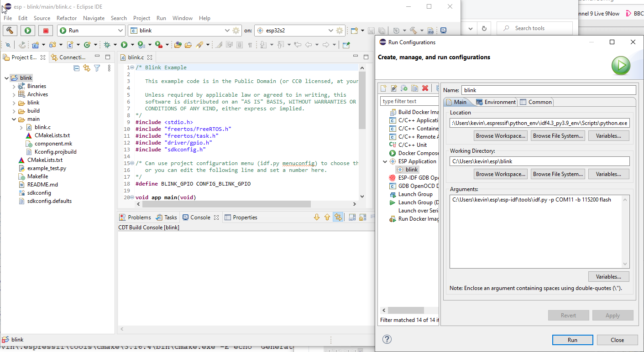Switch to the Common tab in dialog
644x352 pixels.
pyautogui.click(x=536, y=102)
